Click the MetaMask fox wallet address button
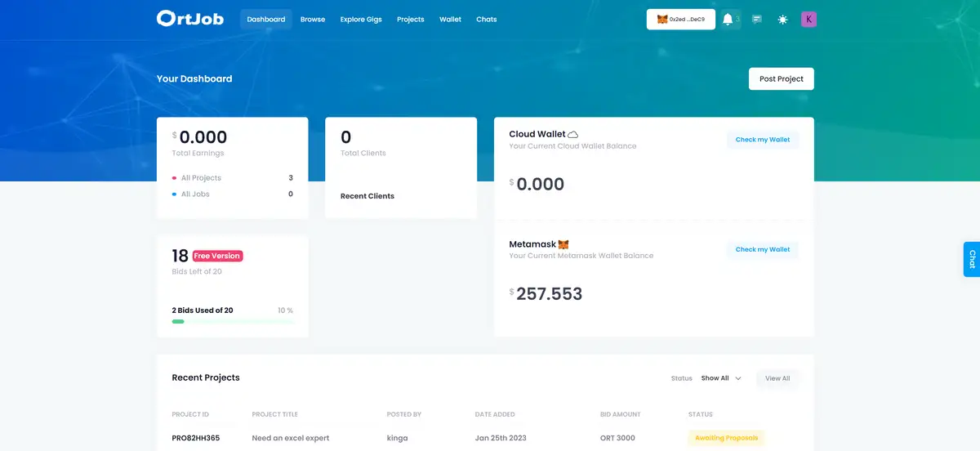Screen dimensions: 980x451 coord(681,20)
